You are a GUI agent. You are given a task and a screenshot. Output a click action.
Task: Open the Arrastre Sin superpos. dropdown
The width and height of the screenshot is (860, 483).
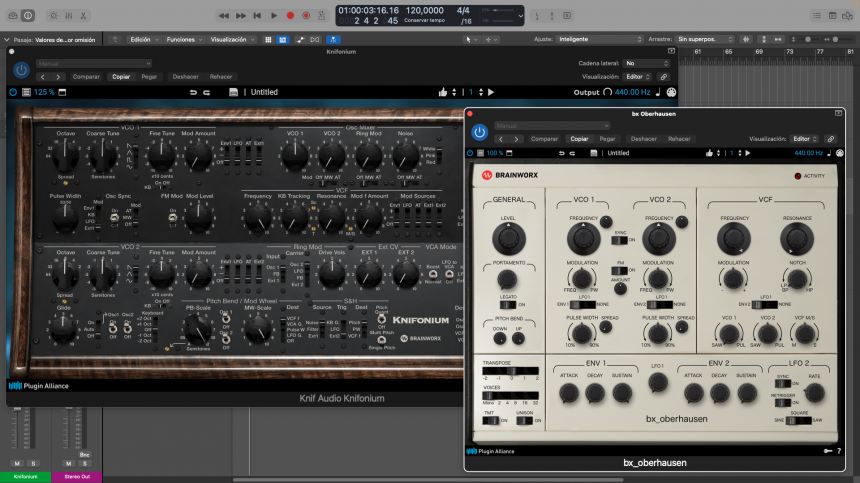[x=704, y=39]
